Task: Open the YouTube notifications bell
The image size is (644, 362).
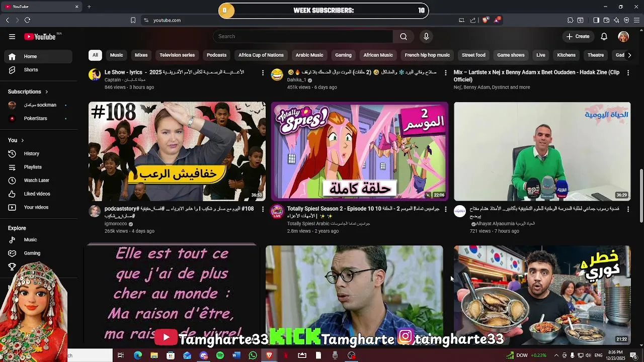Action: (x=604, y=36)
